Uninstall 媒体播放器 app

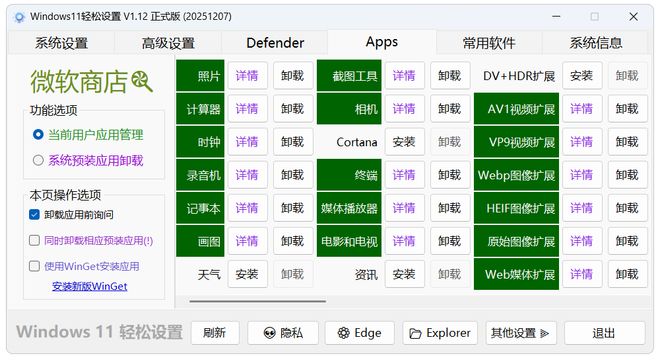coord(450,208)
